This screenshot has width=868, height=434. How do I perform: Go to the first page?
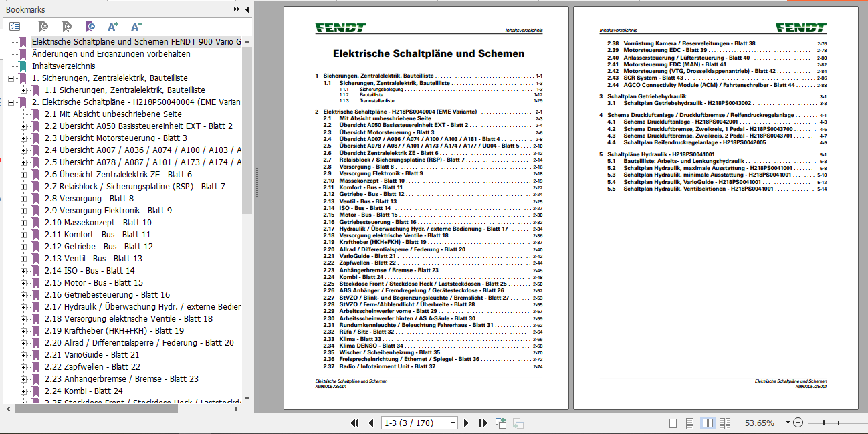pos(356,423)
